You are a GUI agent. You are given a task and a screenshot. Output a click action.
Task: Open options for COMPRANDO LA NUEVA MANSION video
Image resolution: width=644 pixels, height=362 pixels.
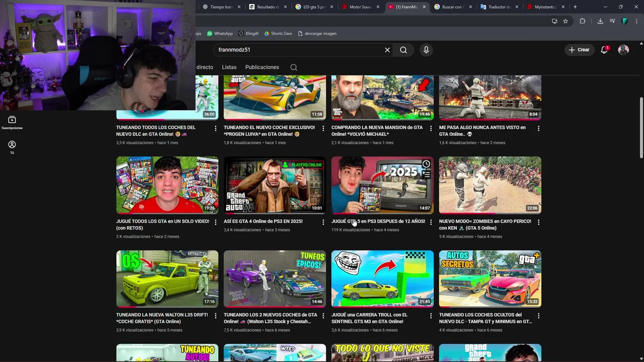point(431,129)
